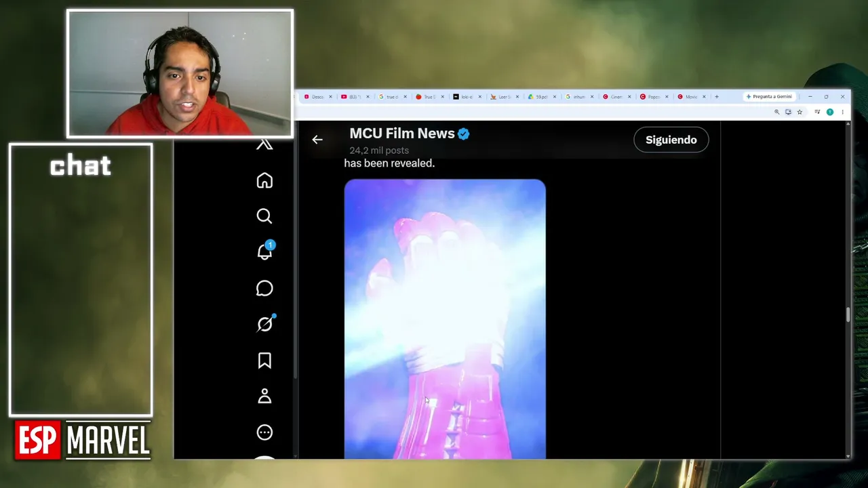
Task: Open Chrome media controls icon
Action: pyautogui.click(x=817, y=112)
